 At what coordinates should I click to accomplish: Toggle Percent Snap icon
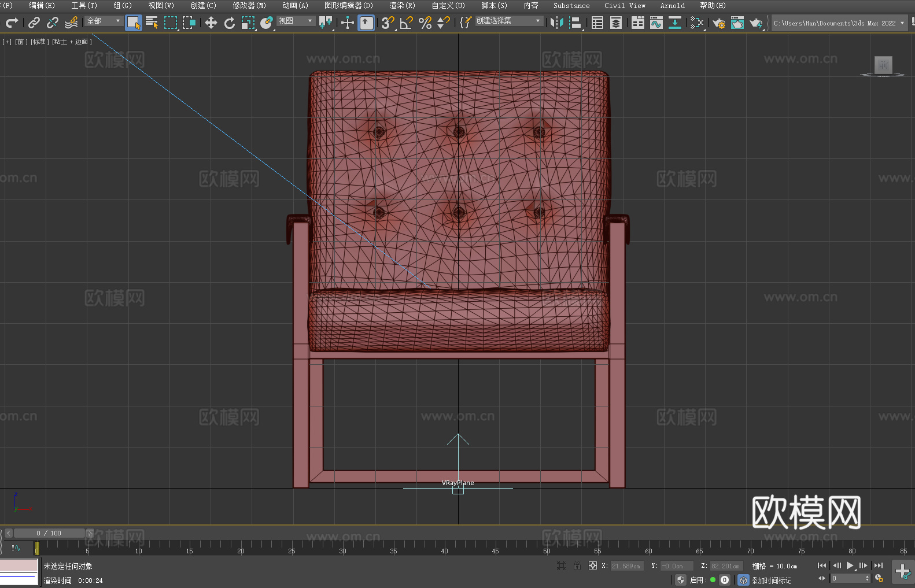coord(425,23)
